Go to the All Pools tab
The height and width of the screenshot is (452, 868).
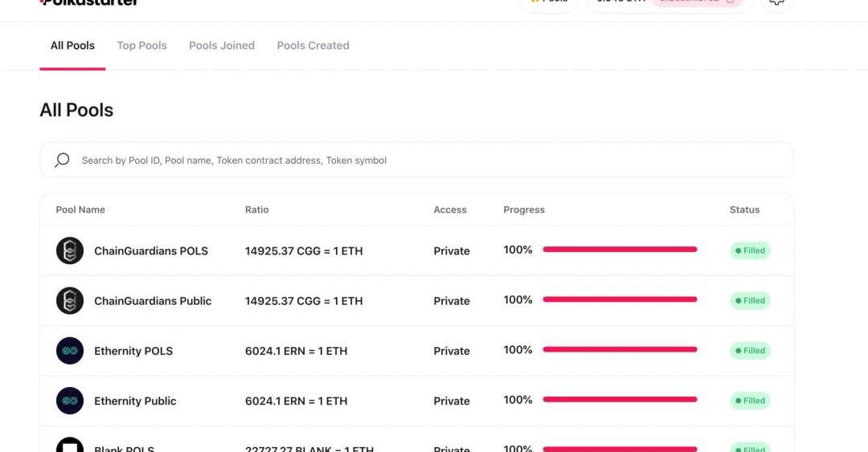(x=72, y=46)
